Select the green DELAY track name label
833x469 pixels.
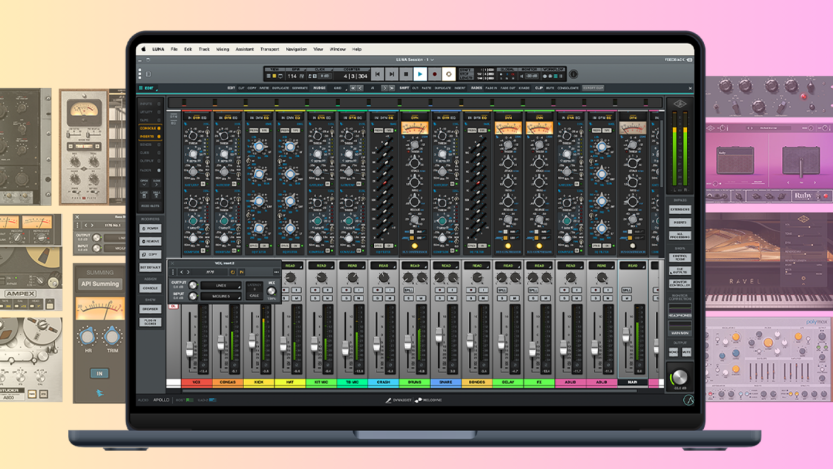(x=508, y=382)
